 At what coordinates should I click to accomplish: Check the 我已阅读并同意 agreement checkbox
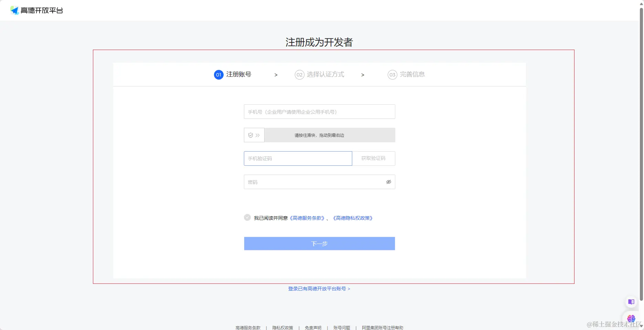tap(247, 217)
